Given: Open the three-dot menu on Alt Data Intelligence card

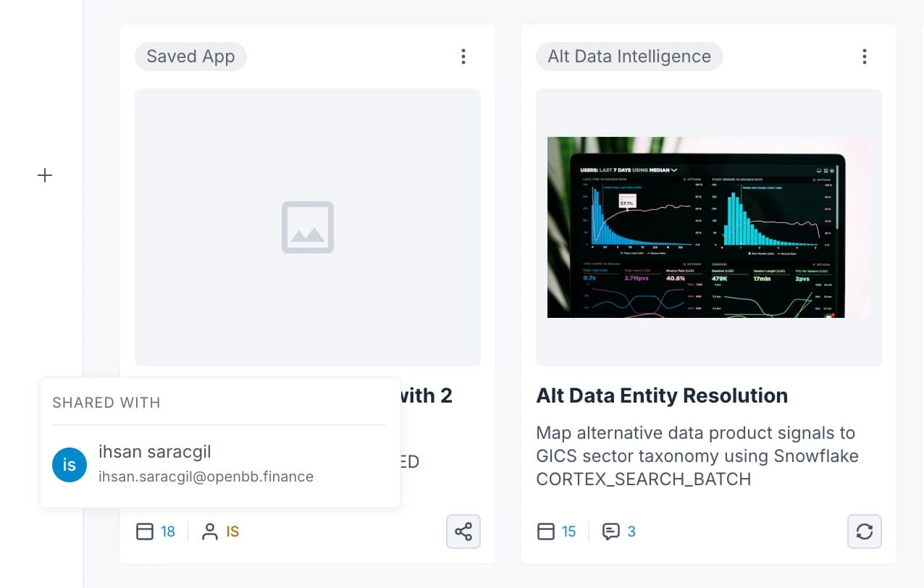Looking at the screenshot, I should [864, 56].
